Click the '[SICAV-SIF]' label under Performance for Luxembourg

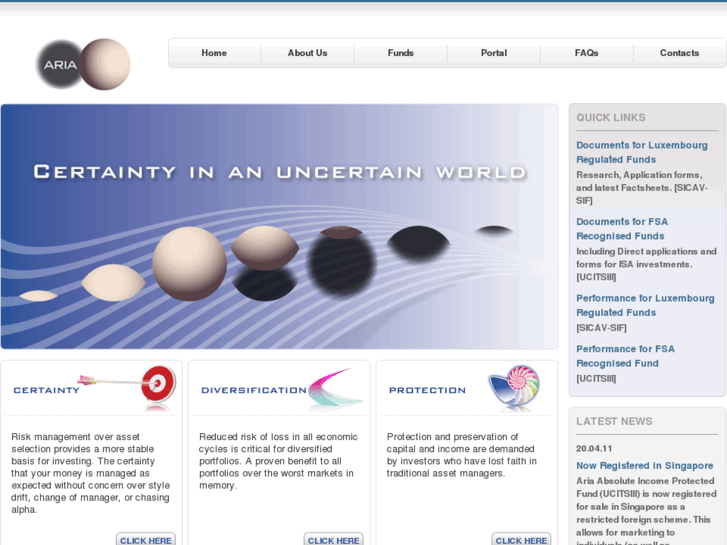(601, 328)
